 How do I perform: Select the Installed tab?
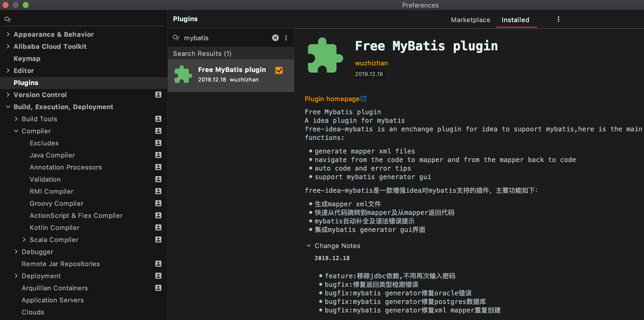coord(515,20)
